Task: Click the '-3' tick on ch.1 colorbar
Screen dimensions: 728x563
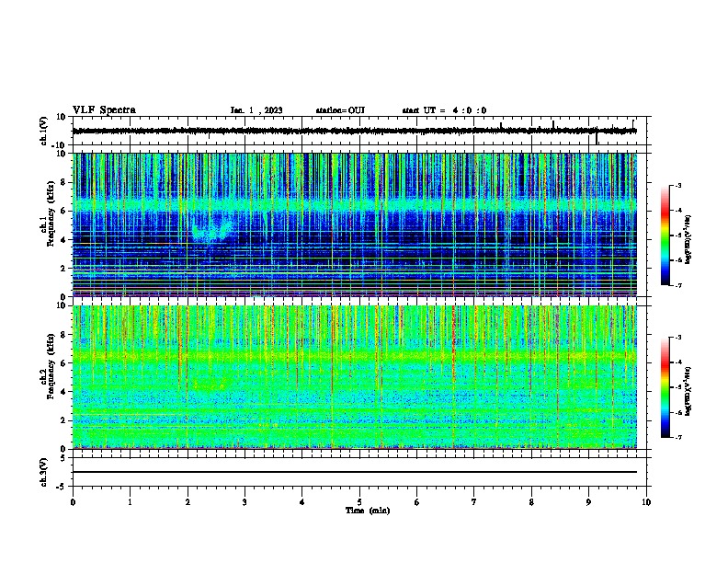Action: [677, 186]
